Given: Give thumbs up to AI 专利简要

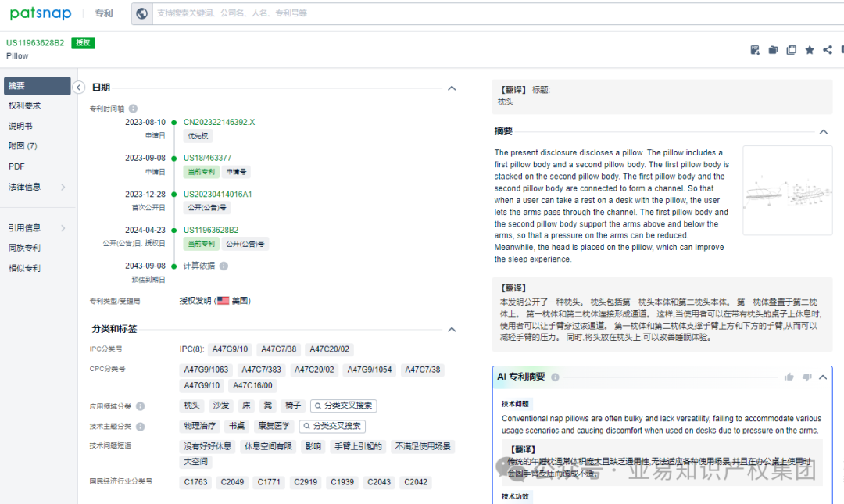Looking at the screenshot, I should coord(789,377).
